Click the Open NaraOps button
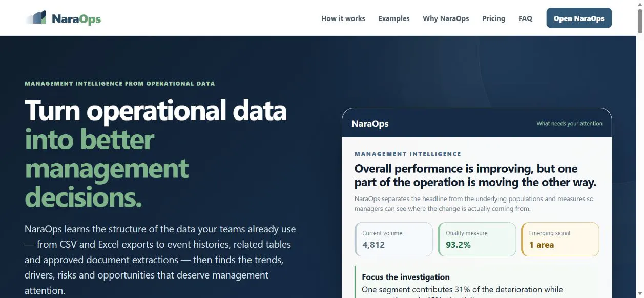This screenshot has width=644, height=298. [579, 18]
